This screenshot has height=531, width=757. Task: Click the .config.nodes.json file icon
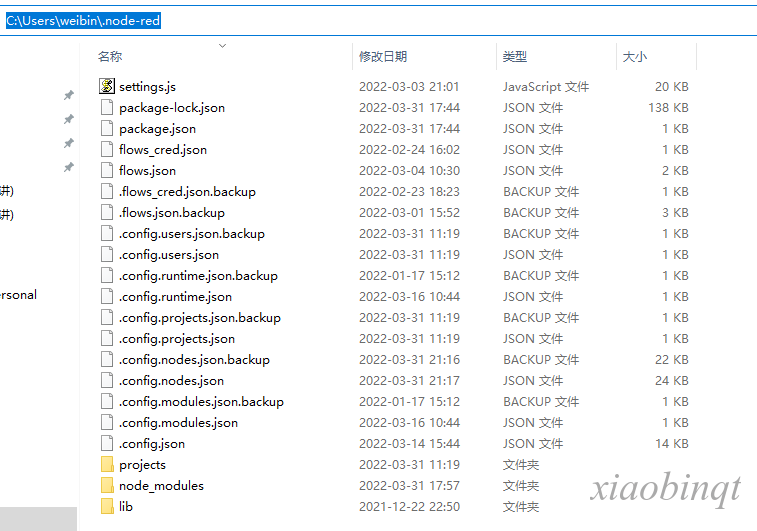(107, 380)
